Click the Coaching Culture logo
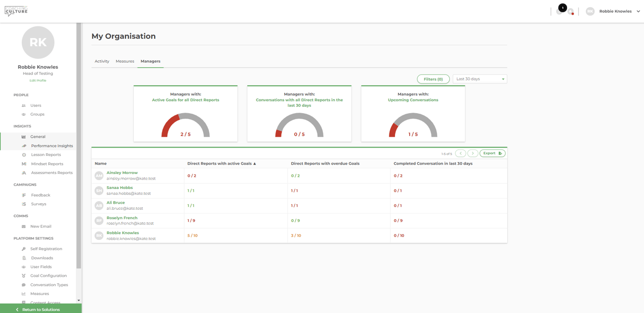The height and width of the screenshot is (313, 644). pos(16,11)
